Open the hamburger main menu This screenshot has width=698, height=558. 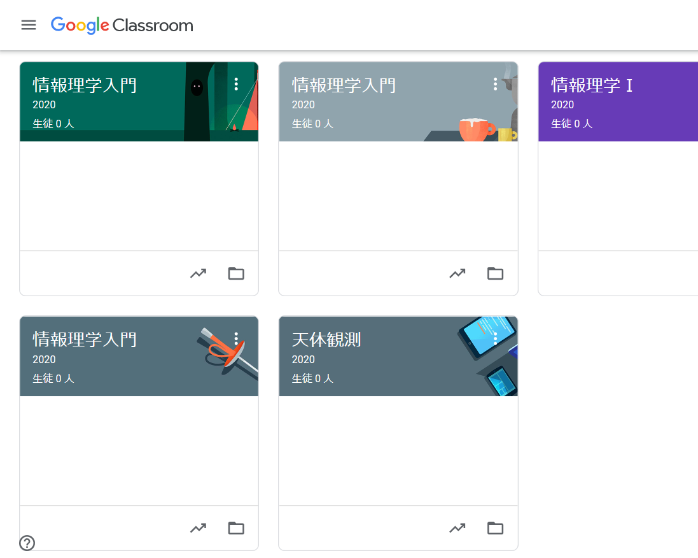pos(28,25)
